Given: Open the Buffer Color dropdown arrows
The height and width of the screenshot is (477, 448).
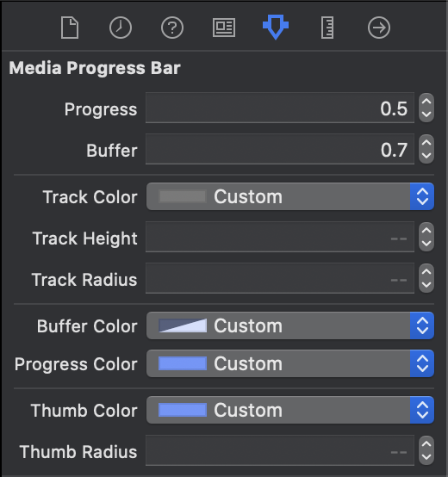Looking at the screenshot, I should click(422, 325).
